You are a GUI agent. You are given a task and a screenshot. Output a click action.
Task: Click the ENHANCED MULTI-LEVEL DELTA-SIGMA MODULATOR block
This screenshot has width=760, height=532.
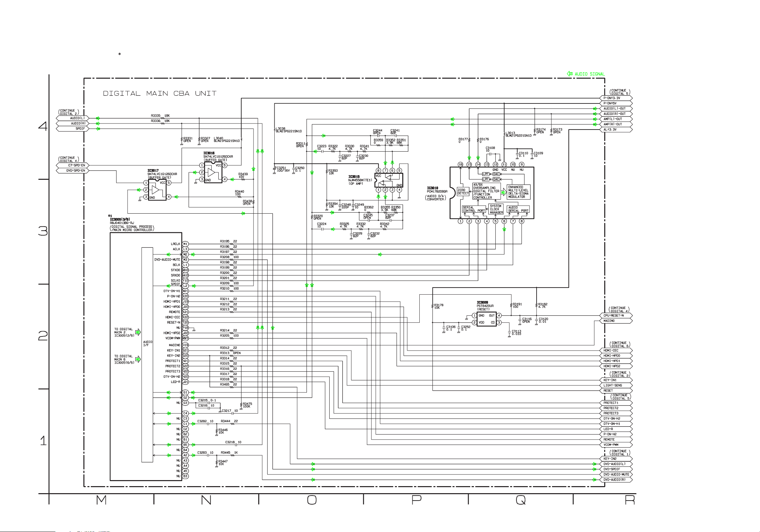pyautogui.click(x=518, y=192)
